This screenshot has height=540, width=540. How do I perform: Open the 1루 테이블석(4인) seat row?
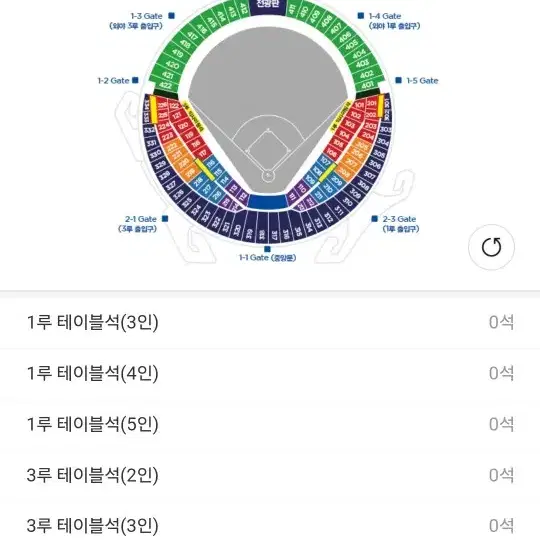pos(270,373)
